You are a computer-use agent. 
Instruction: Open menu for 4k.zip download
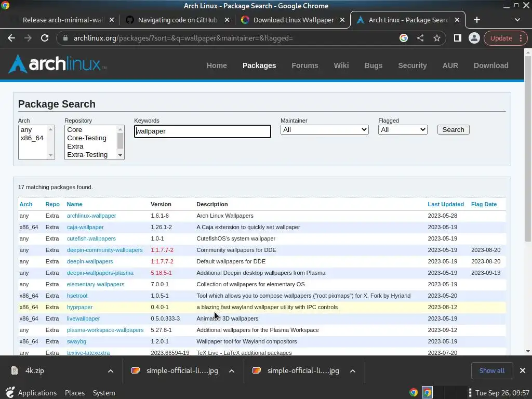[111, 371]
